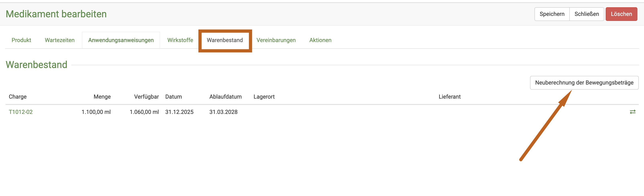Select the Warenbestand tab
The width and height of the screenshot is (644, 196).
click(225, 40)
